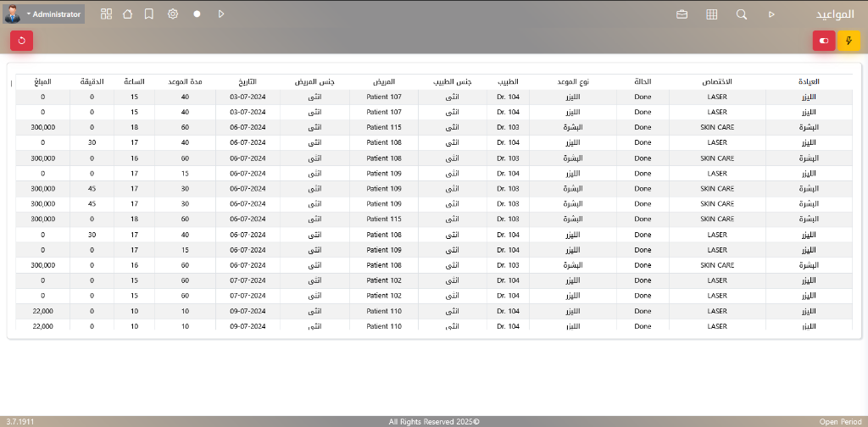The width and height of the screenshot is (868, 427).
Task: Select the الطبيب column header
Action: click(x=508, y=82)
